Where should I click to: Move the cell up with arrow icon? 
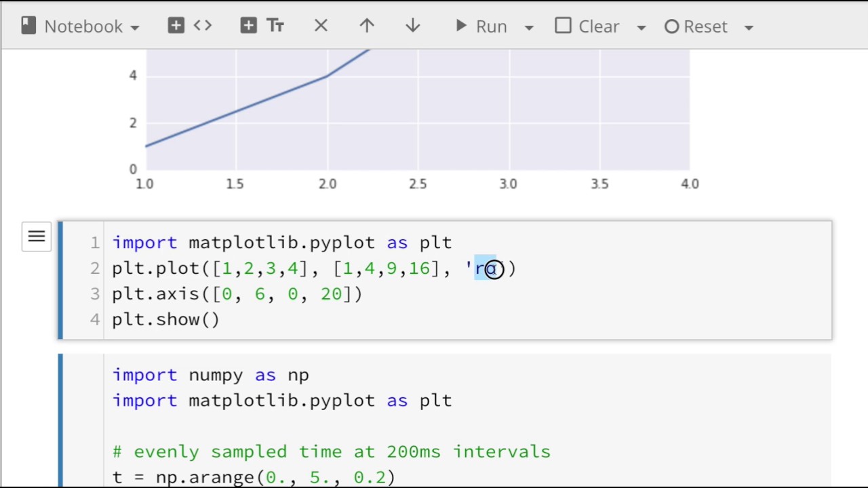(x=367, y=26)
